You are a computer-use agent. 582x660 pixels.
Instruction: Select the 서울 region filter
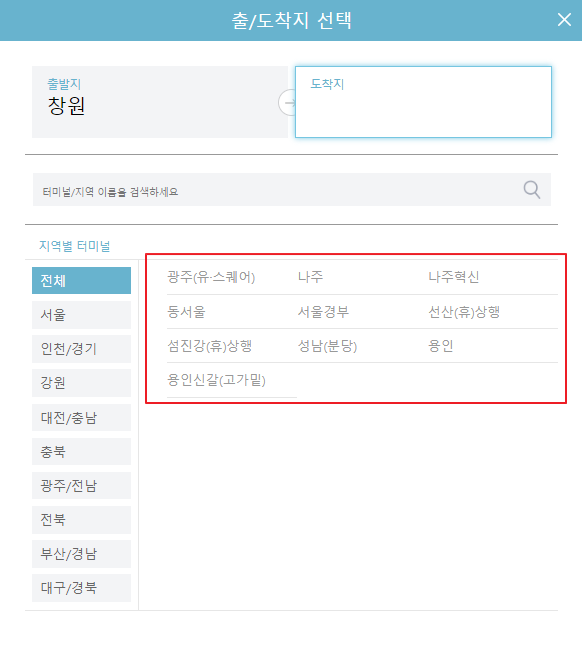click(81, 315)
